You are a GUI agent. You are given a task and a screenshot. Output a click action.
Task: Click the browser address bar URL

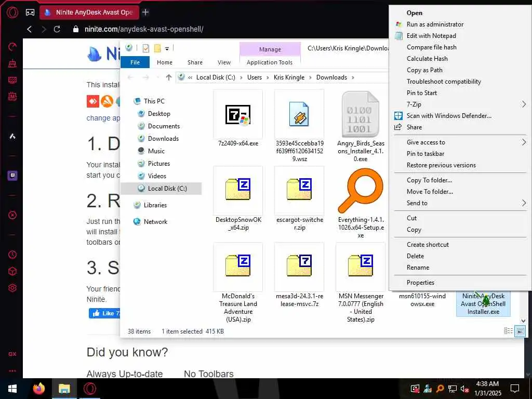[144, 29]
